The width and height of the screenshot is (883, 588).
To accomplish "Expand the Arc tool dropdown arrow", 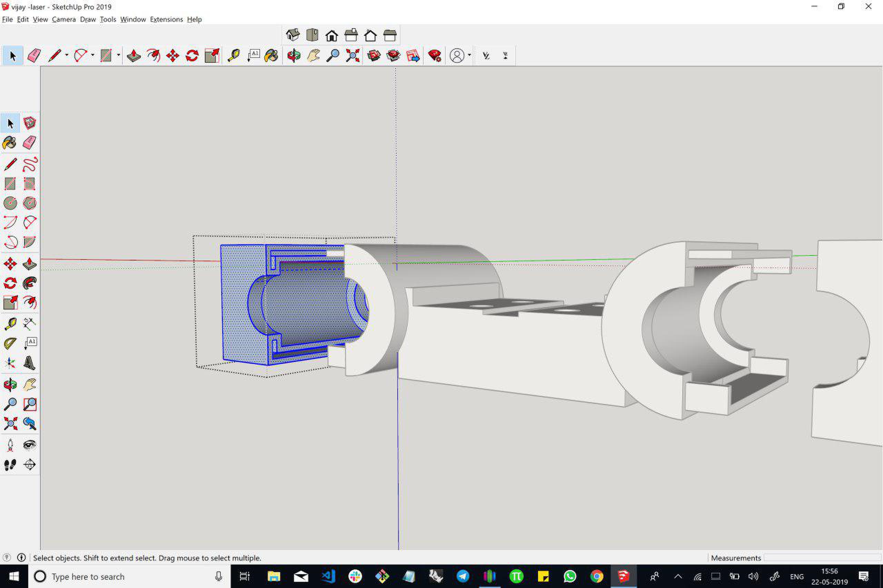I will point(93,55).
